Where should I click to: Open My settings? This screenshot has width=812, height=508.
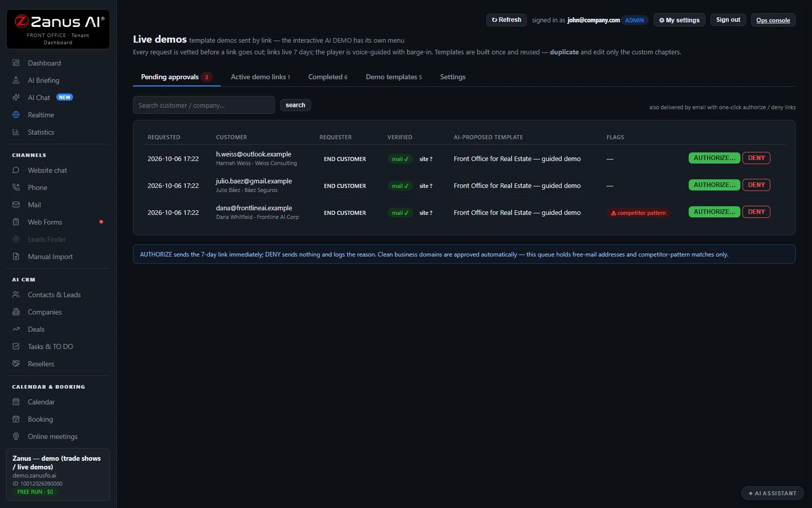pos(679,20)
